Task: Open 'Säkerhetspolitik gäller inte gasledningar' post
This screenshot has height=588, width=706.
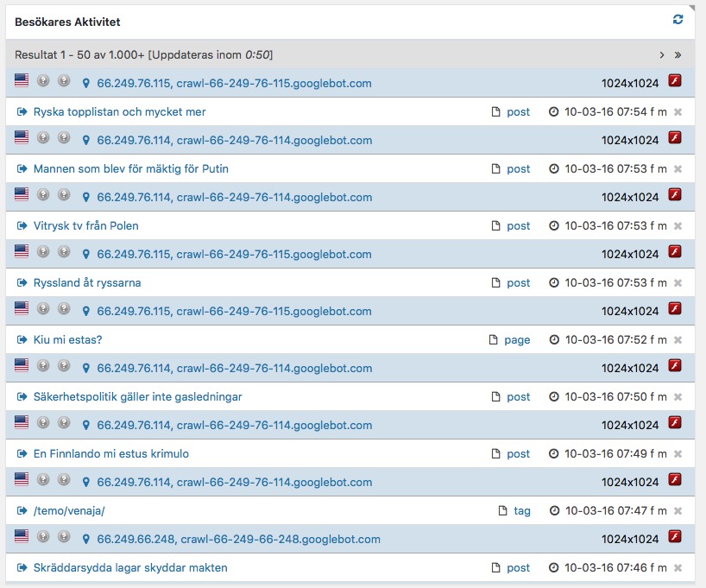Action: [138, 397]
